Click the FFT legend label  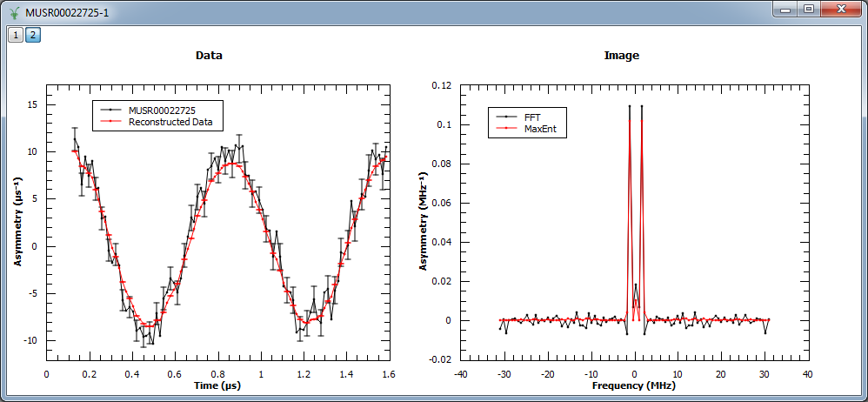[532, 117]
